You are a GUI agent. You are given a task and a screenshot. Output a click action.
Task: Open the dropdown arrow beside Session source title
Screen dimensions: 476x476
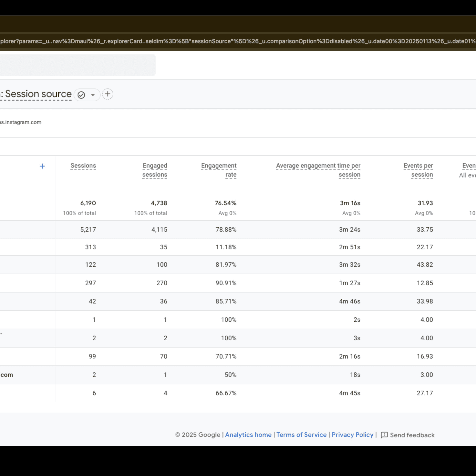93,95
